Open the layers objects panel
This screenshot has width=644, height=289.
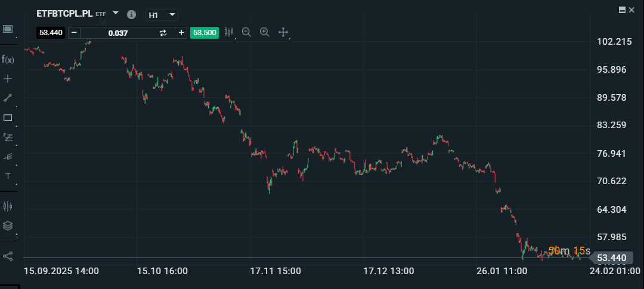[x=8, y=225]
